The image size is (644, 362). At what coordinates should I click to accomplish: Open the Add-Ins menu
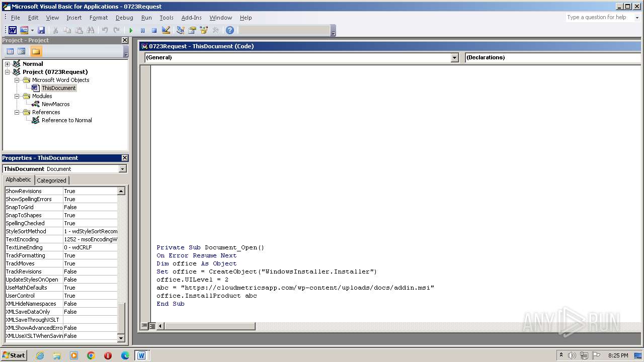tap(192, 18)
